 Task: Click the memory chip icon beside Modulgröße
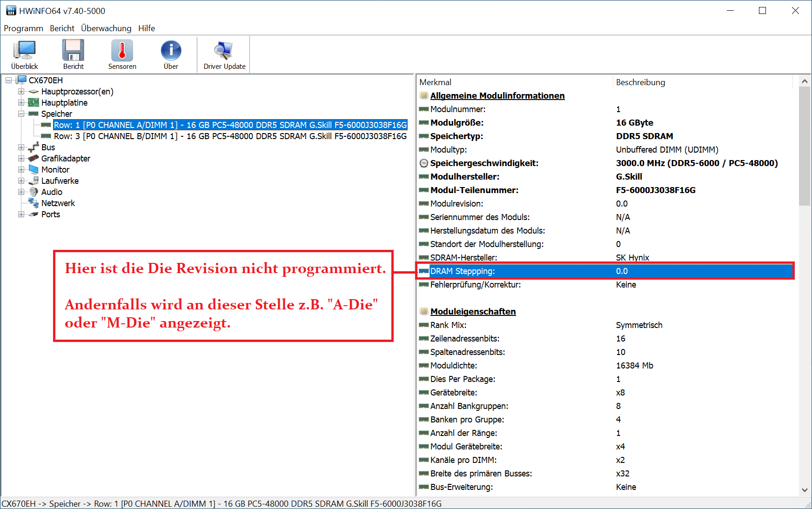pyautogui.click(x=423, y=122)
